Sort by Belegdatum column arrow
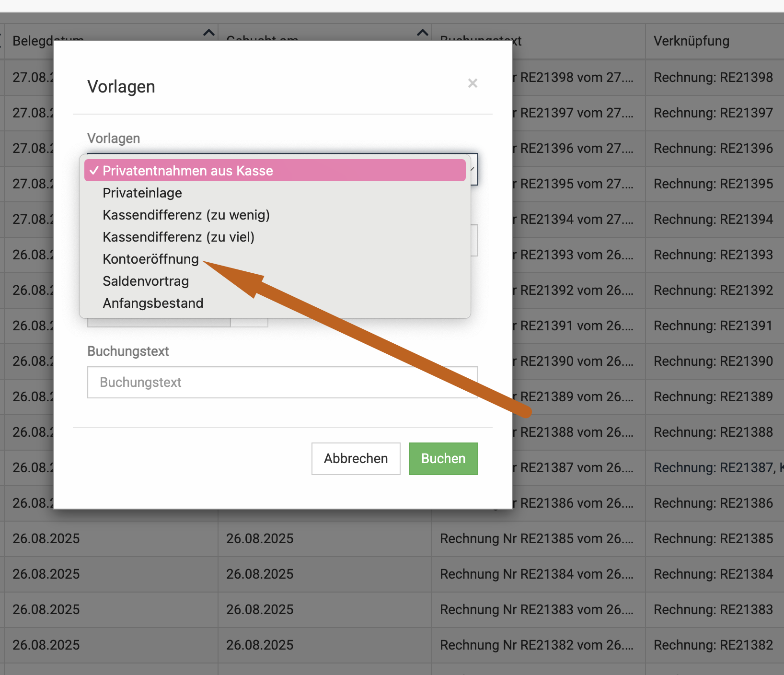 (208, 33)
